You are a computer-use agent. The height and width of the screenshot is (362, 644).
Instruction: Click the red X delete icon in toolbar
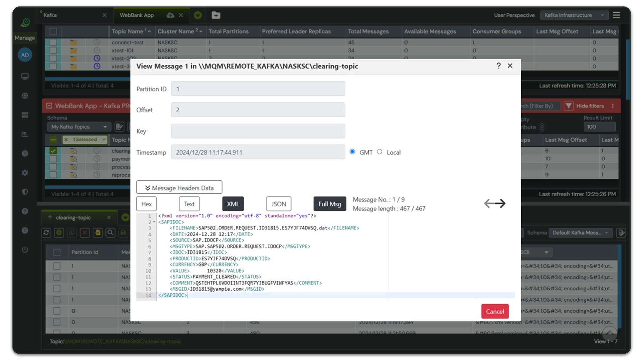pos(85,233)
